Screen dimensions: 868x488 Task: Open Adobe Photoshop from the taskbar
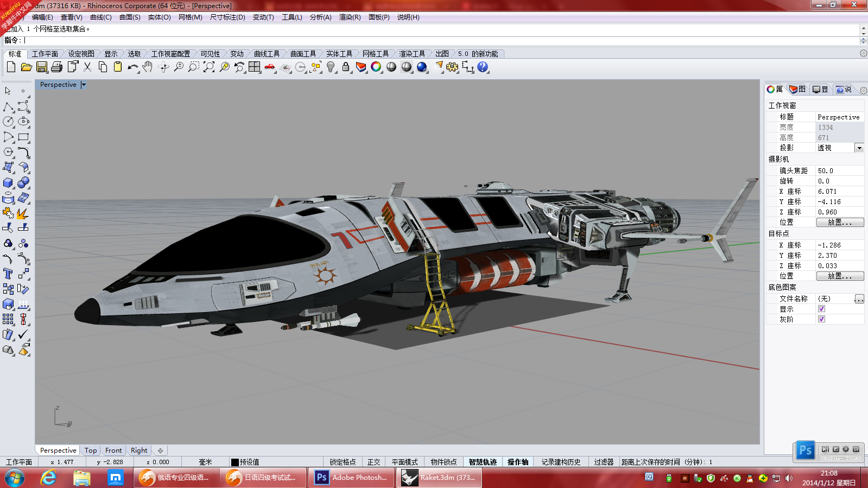[352, 478]
